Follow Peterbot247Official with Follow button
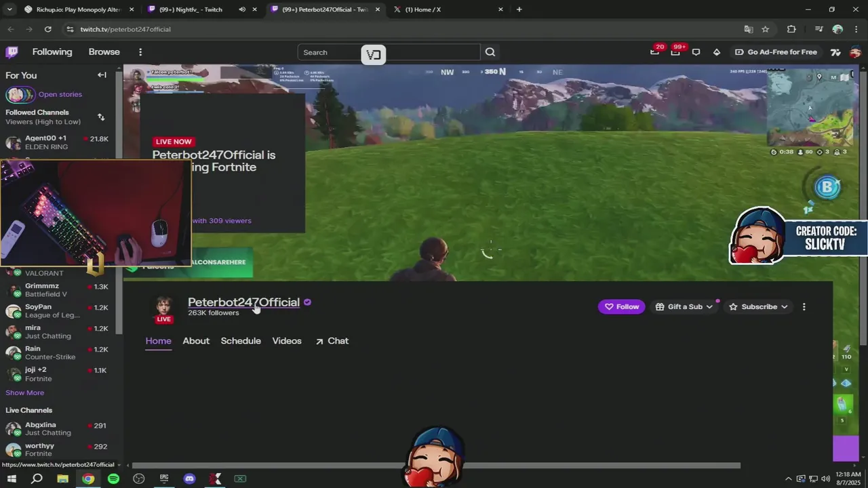 [x=622, y=307]
